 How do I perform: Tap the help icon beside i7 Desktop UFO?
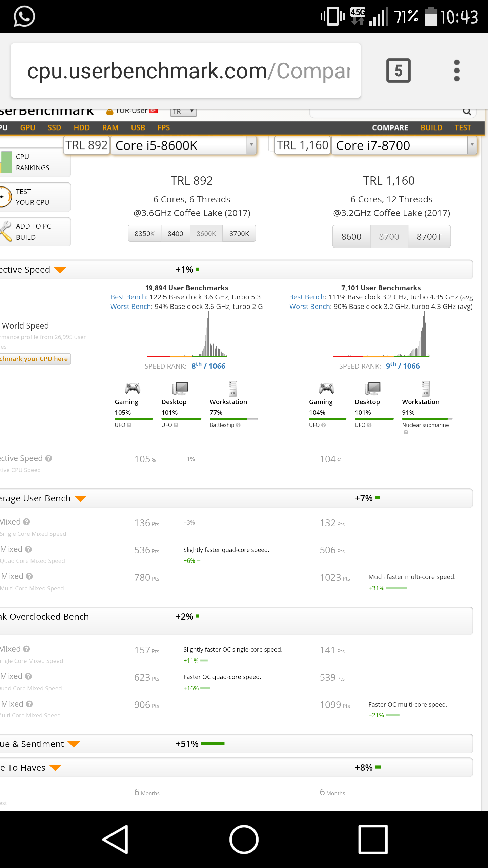[x=369, y=425]
